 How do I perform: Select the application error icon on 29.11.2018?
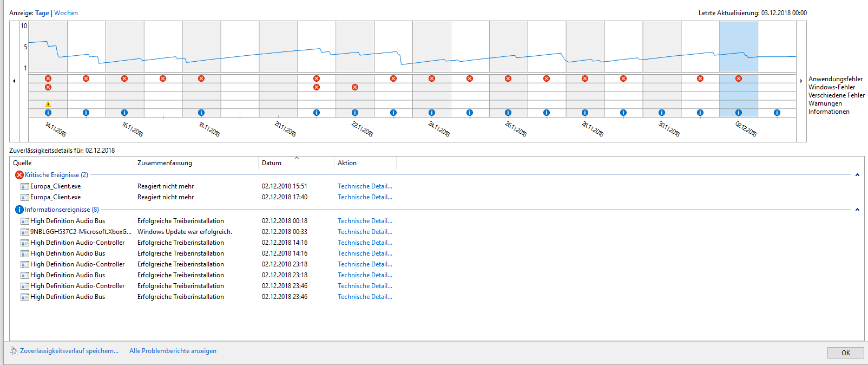pos(623,79)
